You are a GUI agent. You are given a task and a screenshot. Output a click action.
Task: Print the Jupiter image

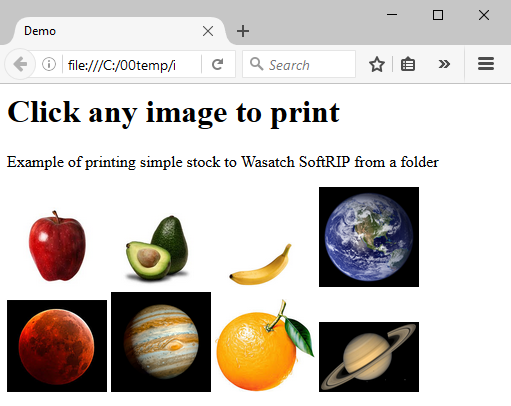point(161,342)
